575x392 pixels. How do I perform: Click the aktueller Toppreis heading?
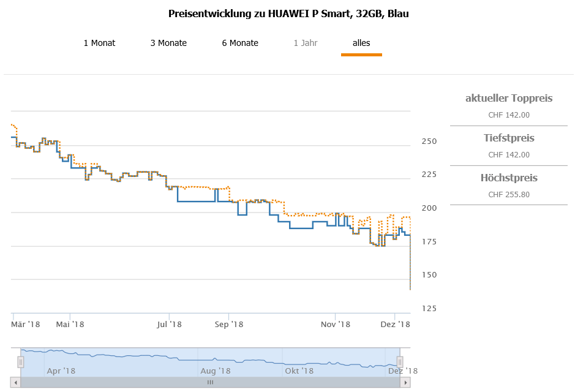(x=509, y=98)
